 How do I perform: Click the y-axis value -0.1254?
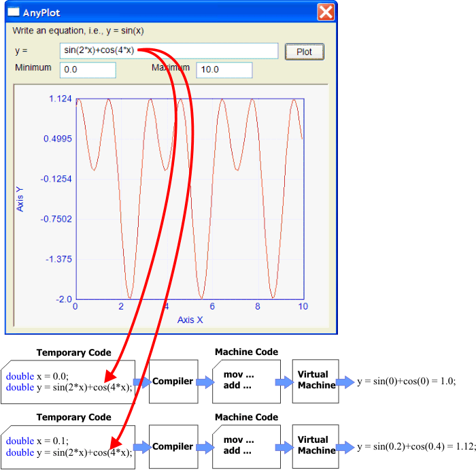click(x=56, y=179)
